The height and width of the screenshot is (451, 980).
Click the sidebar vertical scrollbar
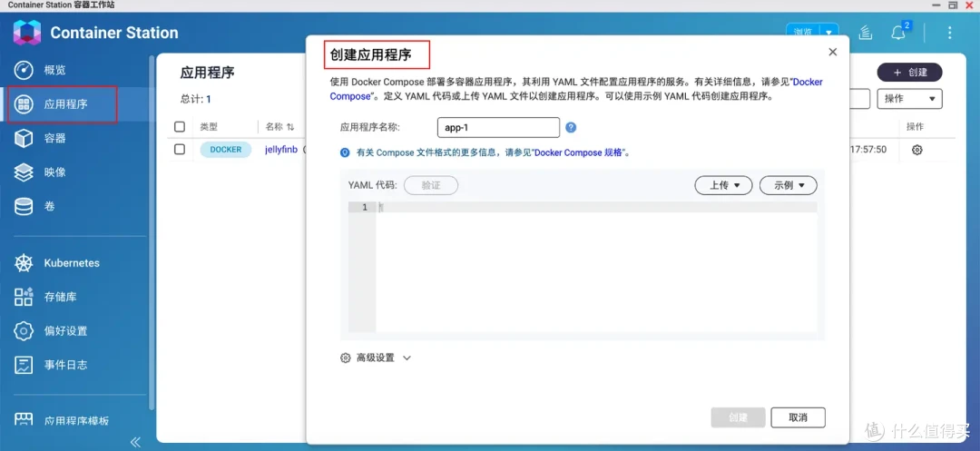click(152, 232)
